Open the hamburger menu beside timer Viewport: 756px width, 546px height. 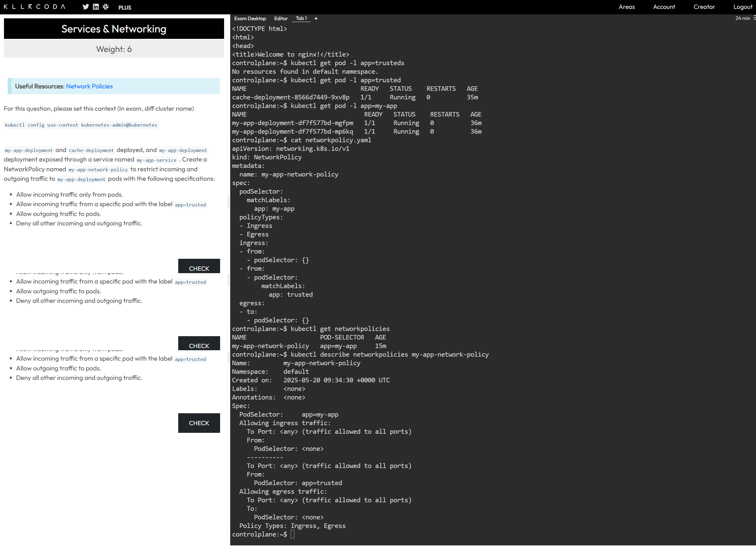[754, 18]
